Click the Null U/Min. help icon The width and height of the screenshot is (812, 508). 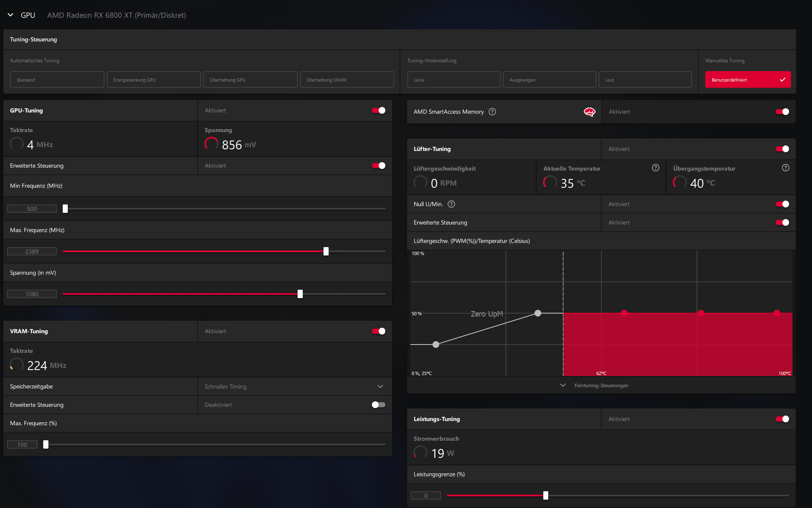click(x=451, y=204)
